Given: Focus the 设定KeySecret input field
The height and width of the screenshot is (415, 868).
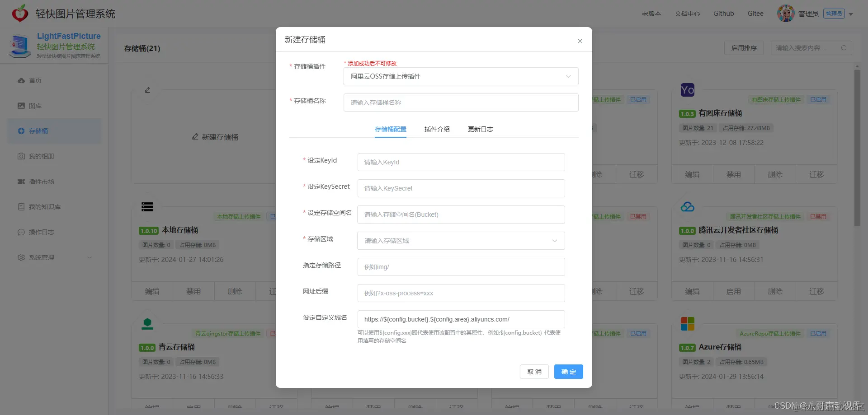Looking at the screenshot, I should [461, 188].
